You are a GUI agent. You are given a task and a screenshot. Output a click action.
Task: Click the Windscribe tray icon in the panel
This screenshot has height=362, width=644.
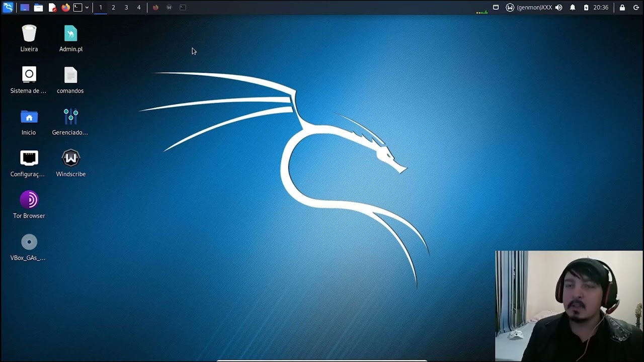click(x=510, y=8)
